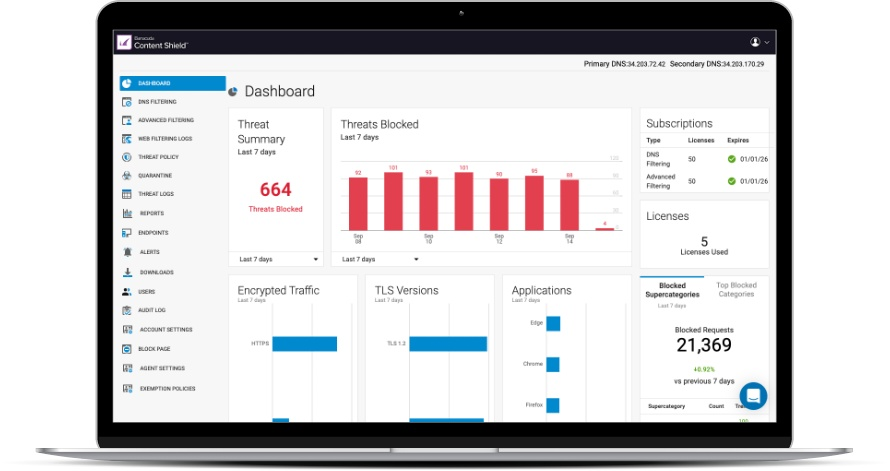Open Account Settings page link
The width and height of the screenshot is (890, 471).
point(166,330)
